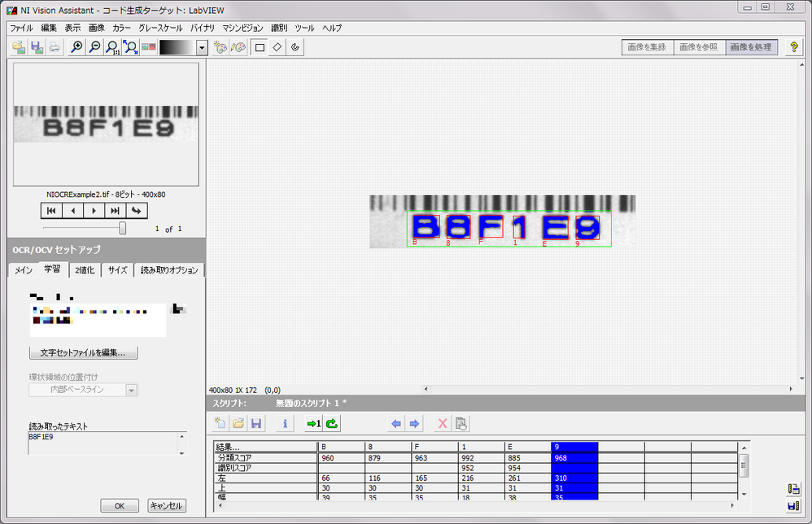Go to previous image button
Viewport: 812px width, 524px height.
point(72,211)
